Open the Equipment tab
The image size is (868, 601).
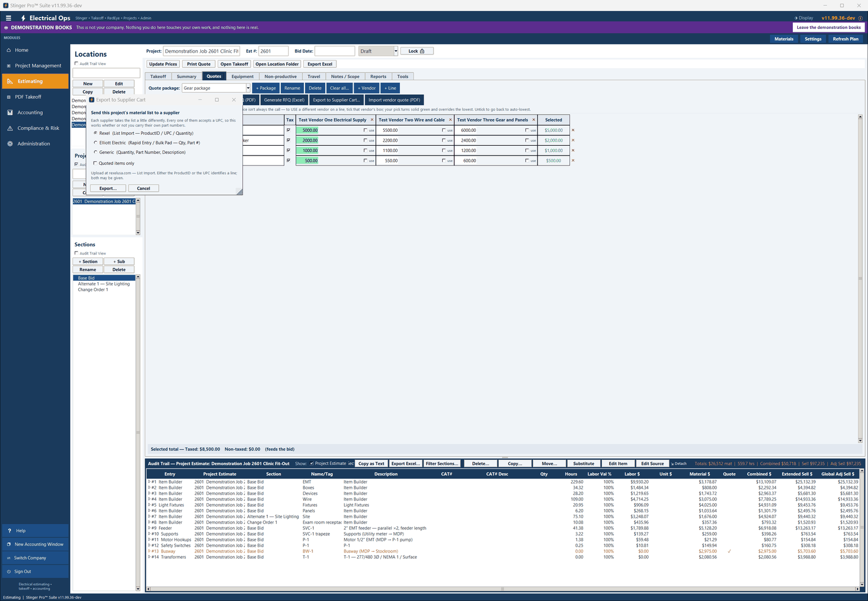point(242,76)
